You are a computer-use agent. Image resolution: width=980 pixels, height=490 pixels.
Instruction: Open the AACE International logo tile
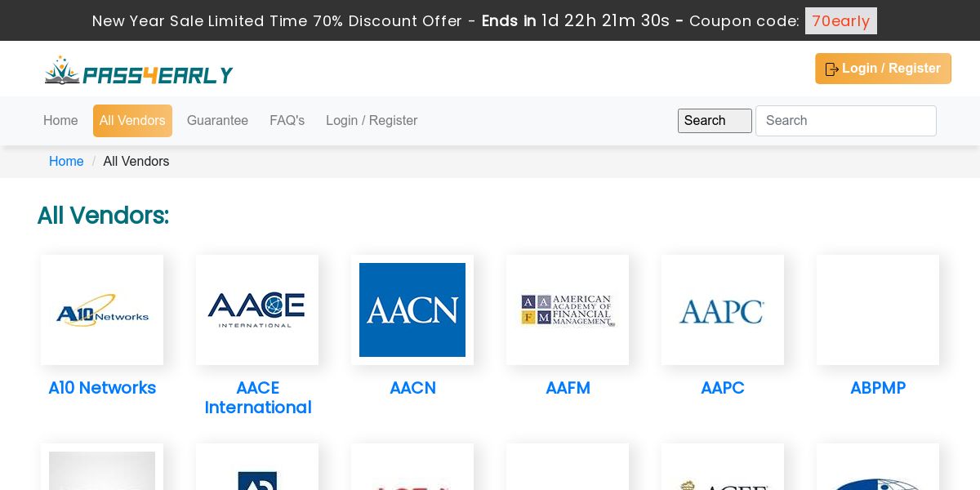click(257, 310)
